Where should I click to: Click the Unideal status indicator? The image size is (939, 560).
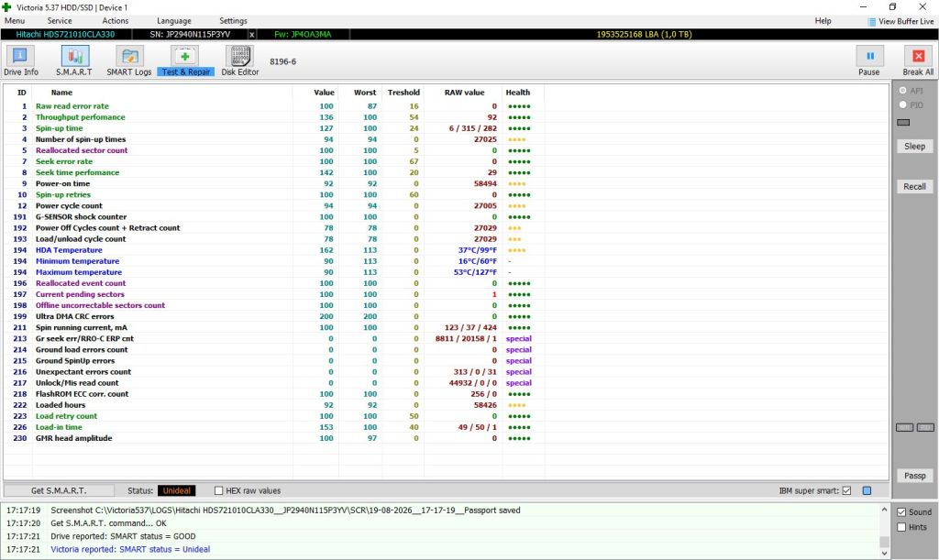(x=177, y=490)
